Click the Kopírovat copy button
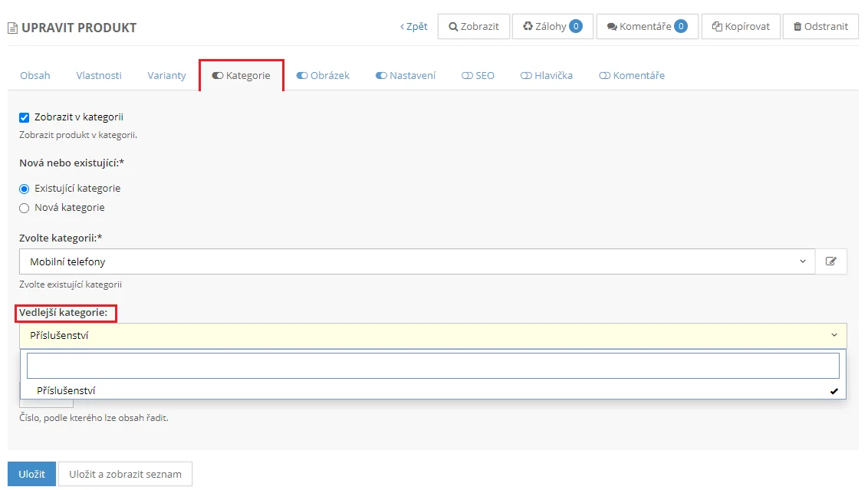 click(741, 26)
